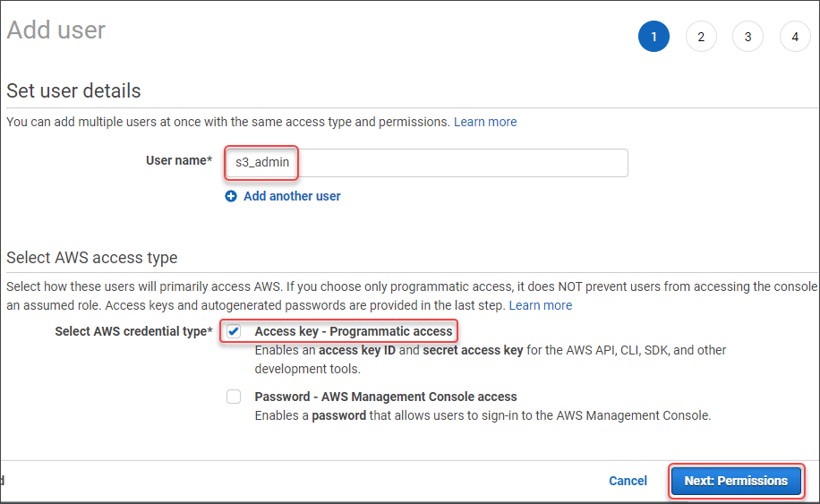Proceed with the Next: Permissions button

736,481
